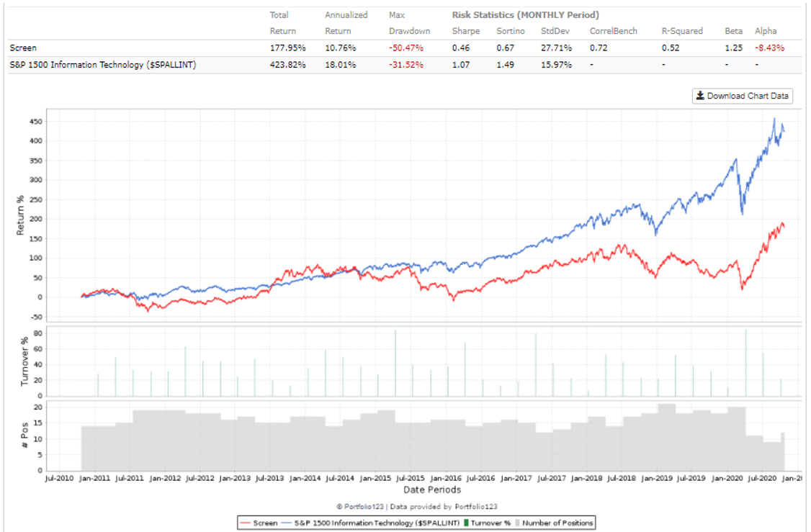The height and width of the screenshot is (532, 811).
Task: Click benchmark annualized return 18.01%
Action: [341, 65]
